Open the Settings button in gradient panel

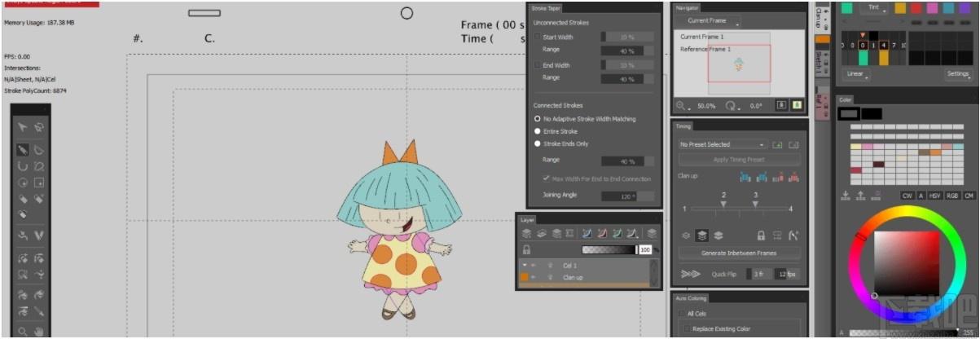pos(958,74)
